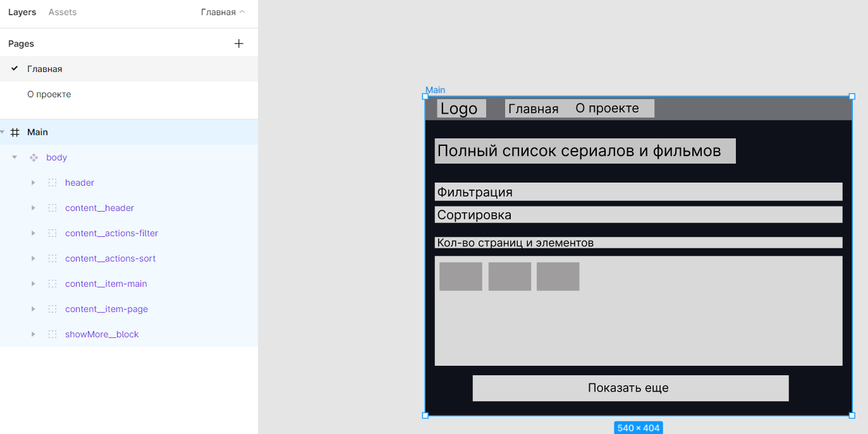Image resolution: width=868 pixels, height=434 pixels.
Task: Select the content__item-main layer
Action: tap(106, 284)
